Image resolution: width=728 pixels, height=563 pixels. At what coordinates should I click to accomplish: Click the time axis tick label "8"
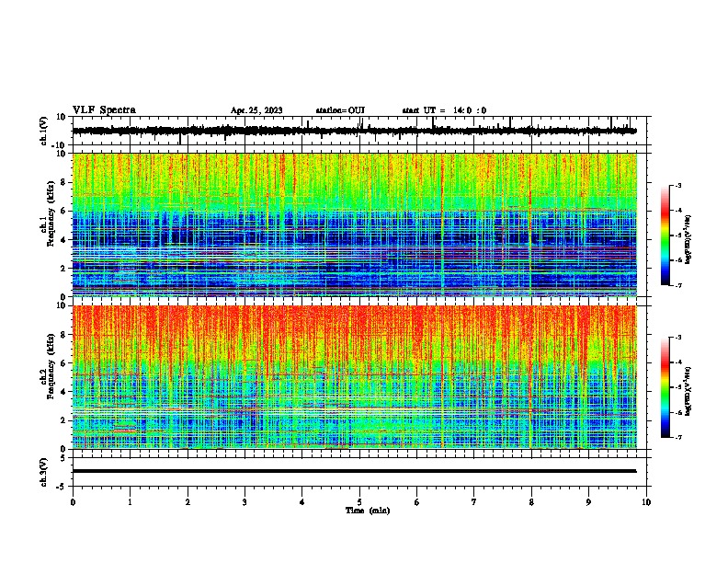pos(531,502)
